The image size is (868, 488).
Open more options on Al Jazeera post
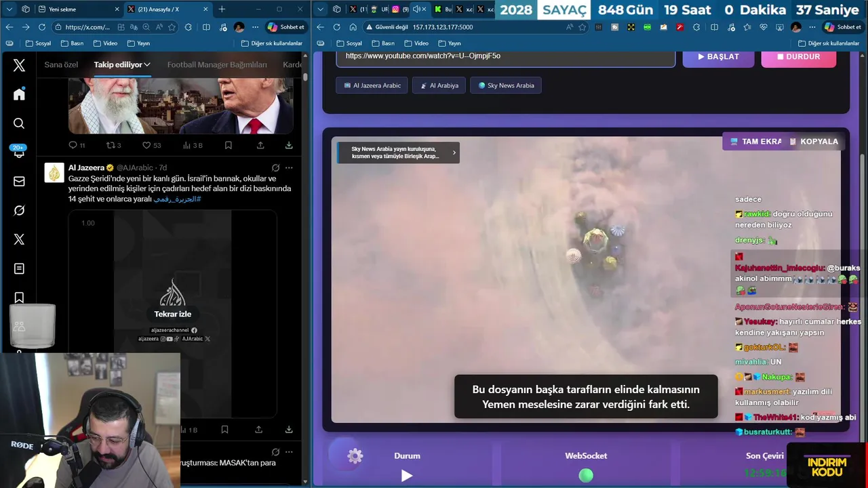coord(289,167)
